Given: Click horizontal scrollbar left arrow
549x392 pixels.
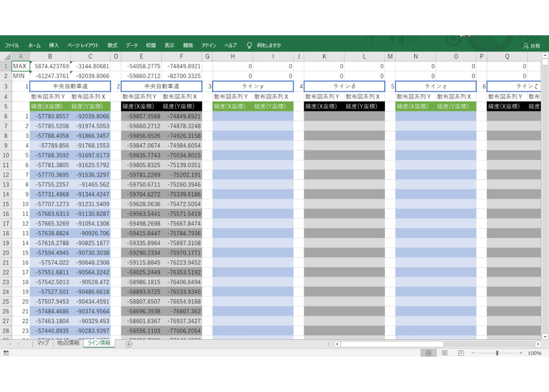Looking at the screenshot, I should click(x=337, y=344).
